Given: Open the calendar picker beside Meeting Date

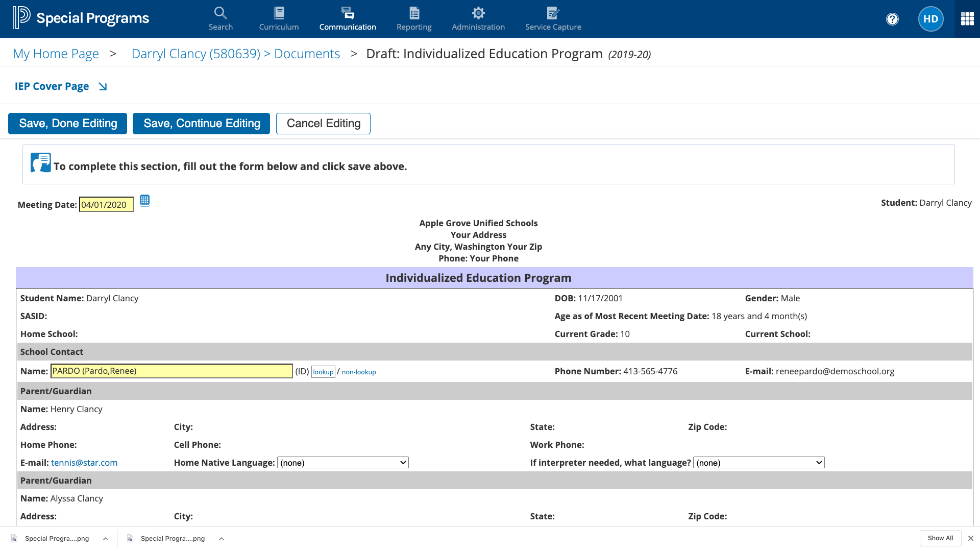Looking at the screenshot, I should tap(144, 201).
